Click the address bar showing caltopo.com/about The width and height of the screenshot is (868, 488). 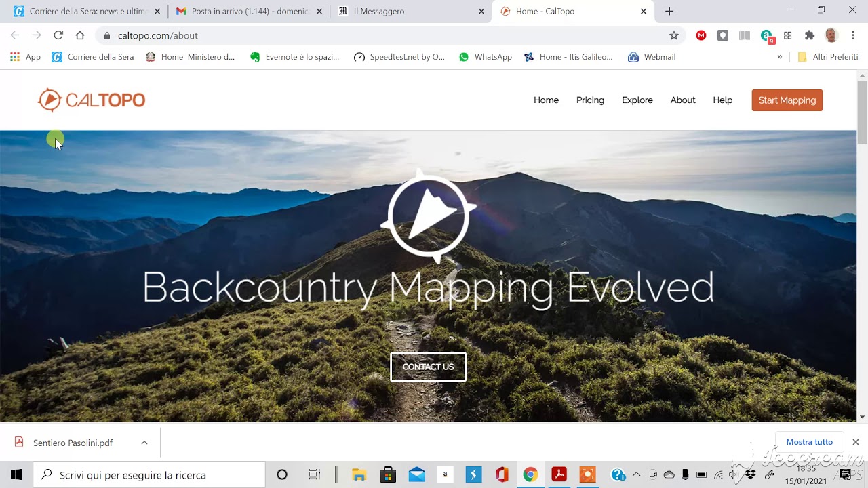pos(390,35)
